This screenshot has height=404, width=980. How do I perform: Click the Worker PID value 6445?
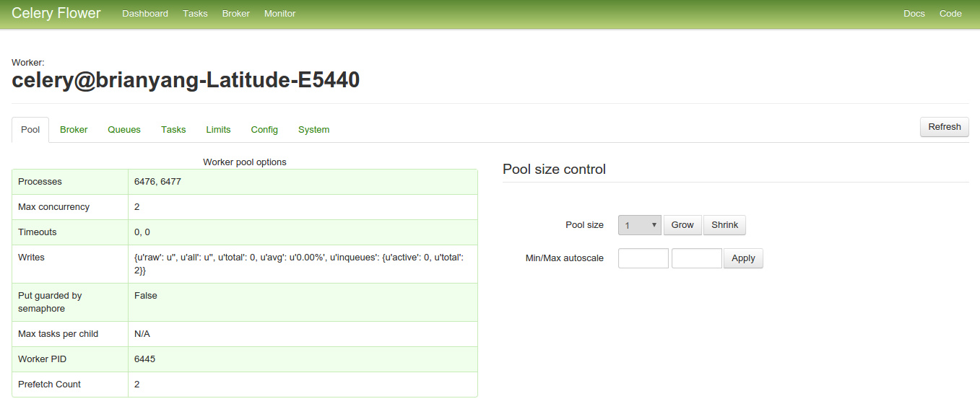pos(144,359)
